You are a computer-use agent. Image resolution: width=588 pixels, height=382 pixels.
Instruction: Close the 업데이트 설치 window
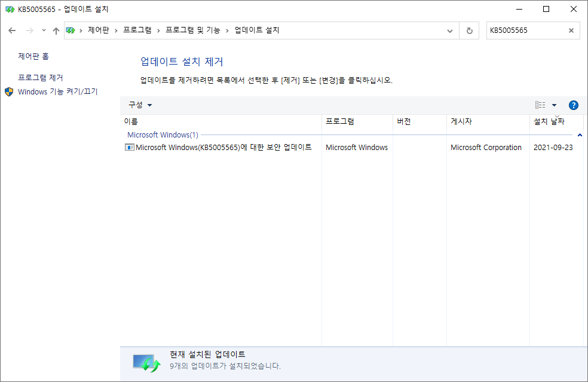(574, 9)
